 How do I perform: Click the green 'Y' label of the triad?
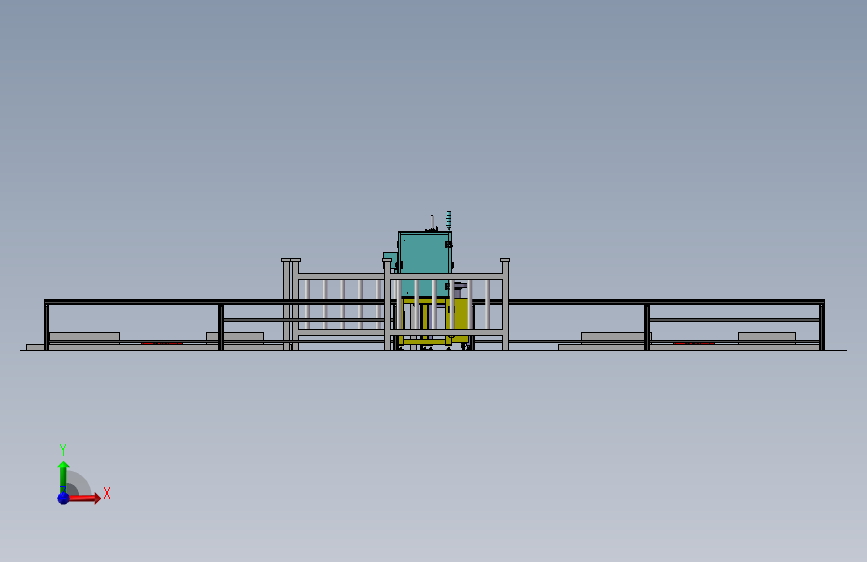tap(63, 450)
